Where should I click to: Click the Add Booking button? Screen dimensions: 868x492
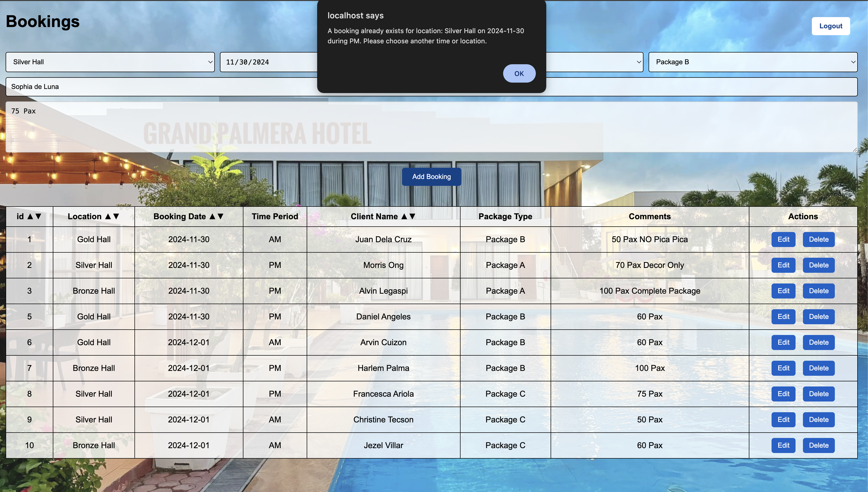431,176
